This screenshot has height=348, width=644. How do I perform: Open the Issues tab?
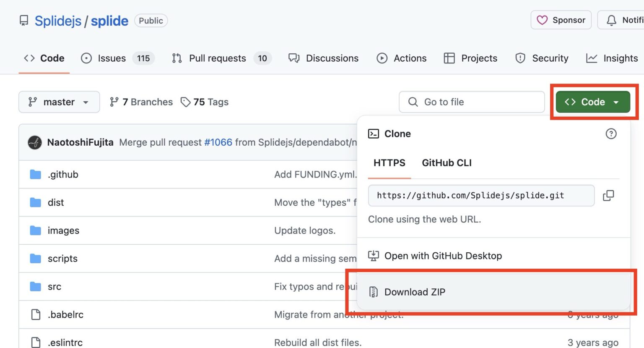click(112, 58)
